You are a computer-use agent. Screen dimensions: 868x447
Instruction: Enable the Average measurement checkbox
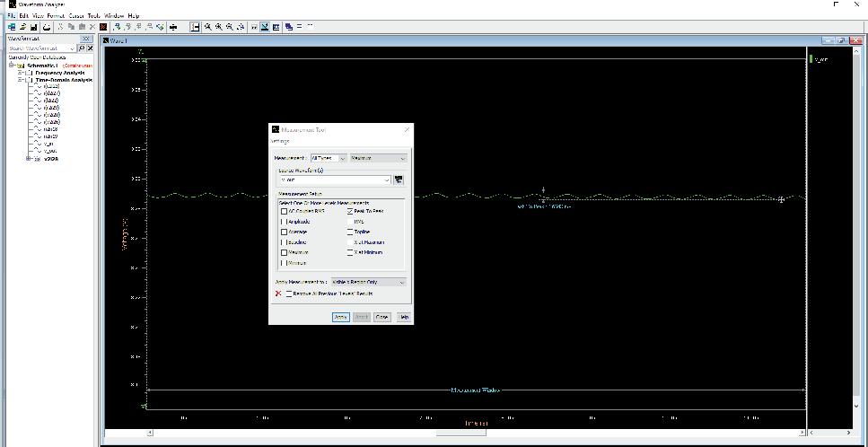(284, 232)
